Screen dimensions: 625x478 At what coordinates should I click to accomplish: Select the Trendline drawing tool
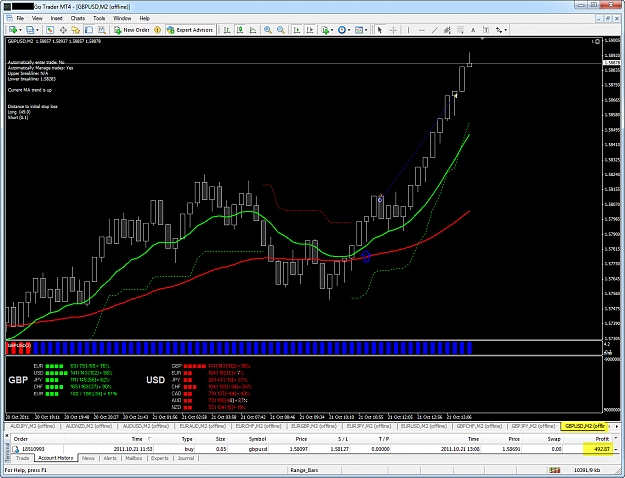(x=434, y=30)
